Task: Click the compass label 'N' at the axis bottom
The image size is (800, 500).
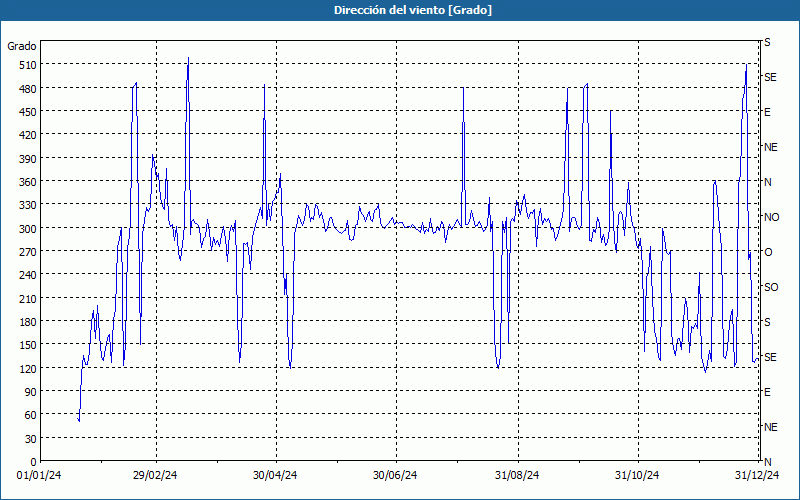Action: (x=768, y=462)
